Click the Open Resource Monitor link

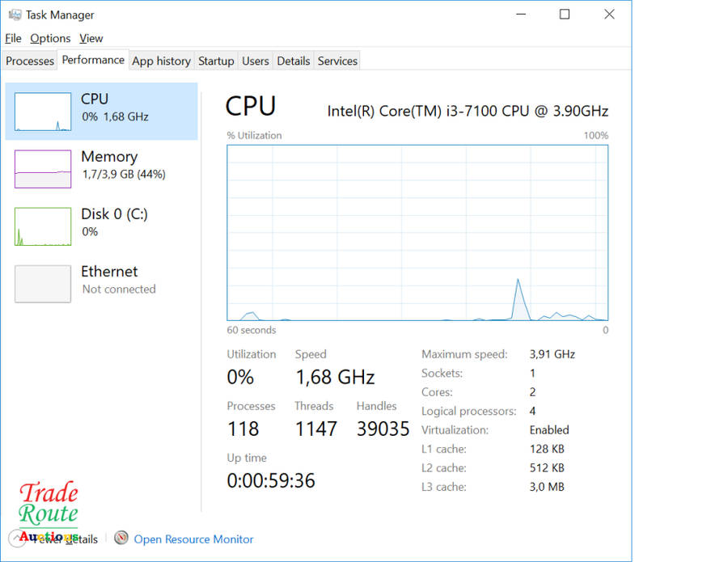tap(193, 539)
